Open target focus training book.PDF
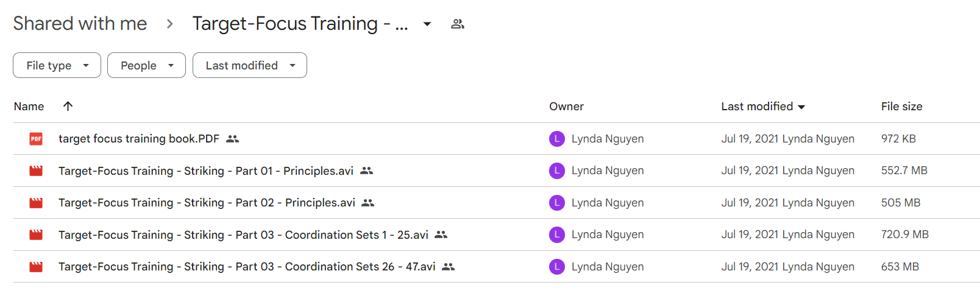 [139, 139]
